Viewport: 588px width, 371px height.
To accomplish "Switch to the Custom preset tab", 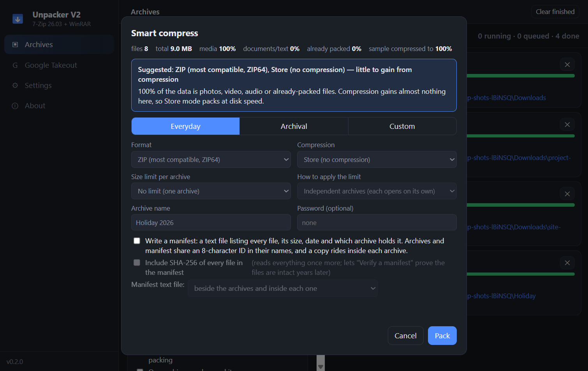I will (x=402, y=126).
